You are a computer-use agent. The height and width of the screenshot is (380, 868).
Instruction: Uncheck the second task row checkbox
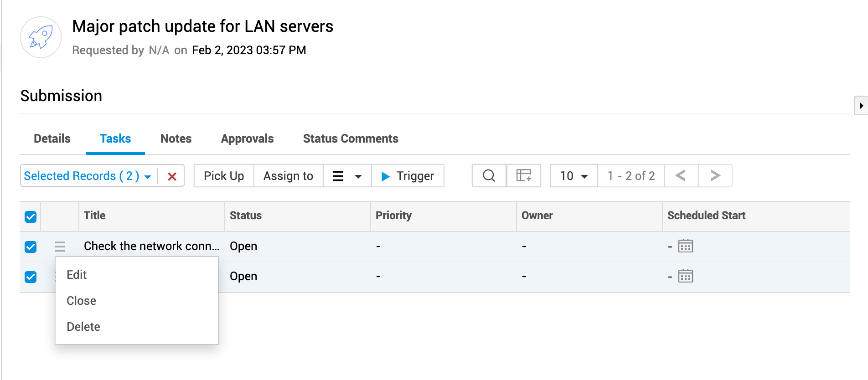[x=31, y=277]
